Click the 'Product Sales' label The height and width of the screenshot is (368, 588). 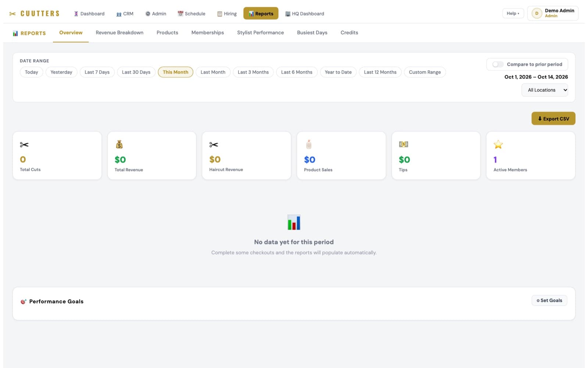pos(318,170)
